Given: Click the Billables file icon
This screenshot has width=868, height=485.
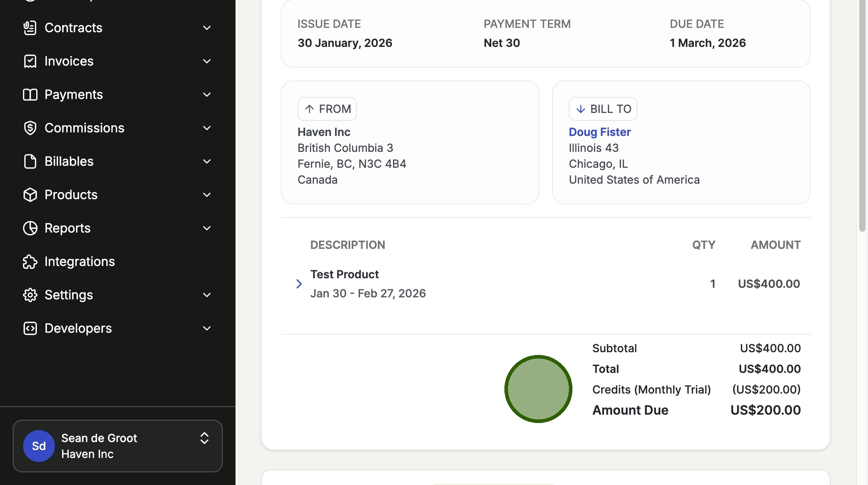Looking at the screenshot, I should pyautogui.click(x=30, y=161).
